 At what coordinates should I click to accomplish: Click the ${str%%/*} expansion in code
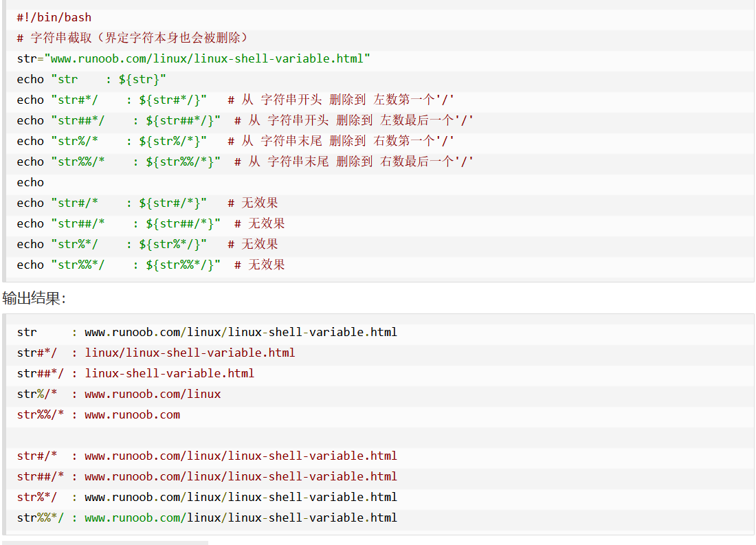180,162
